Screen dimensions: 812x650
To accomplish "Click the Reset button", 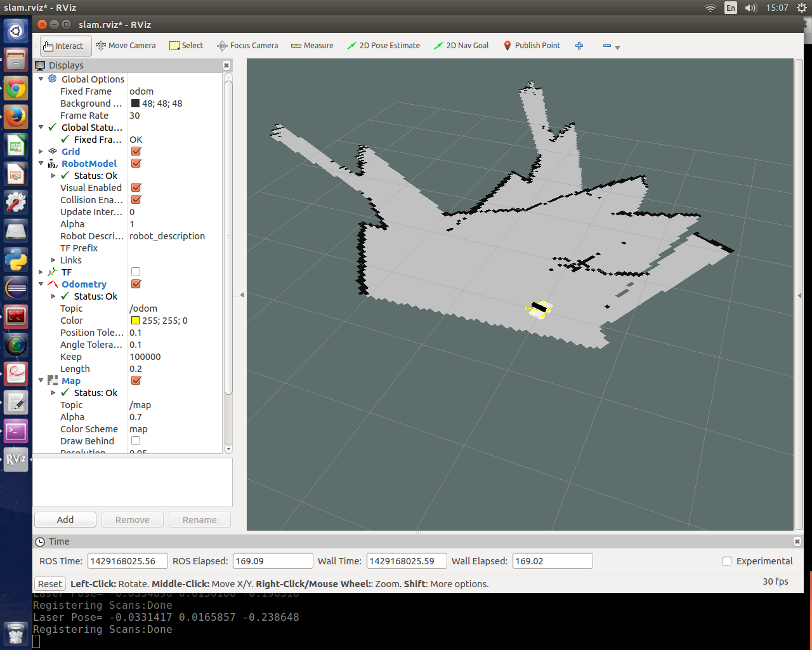I will point(50,584).
